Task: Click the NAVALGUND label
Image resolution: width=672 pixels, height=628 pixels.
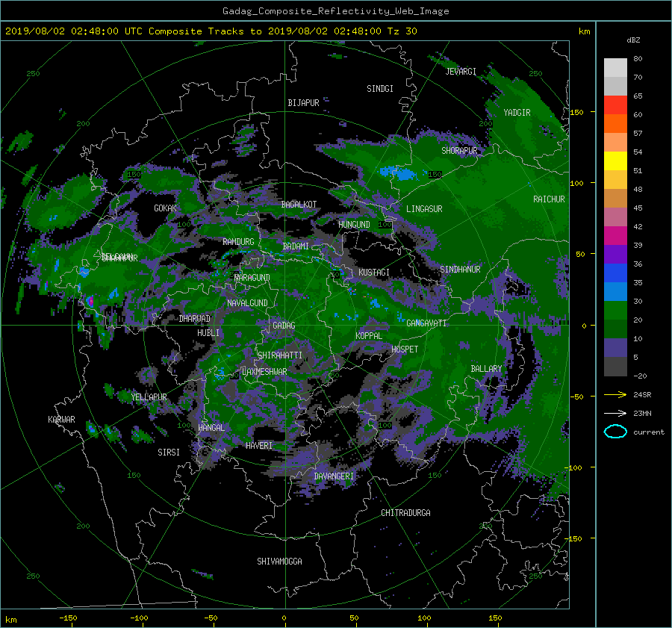Action: click(247, 303)
